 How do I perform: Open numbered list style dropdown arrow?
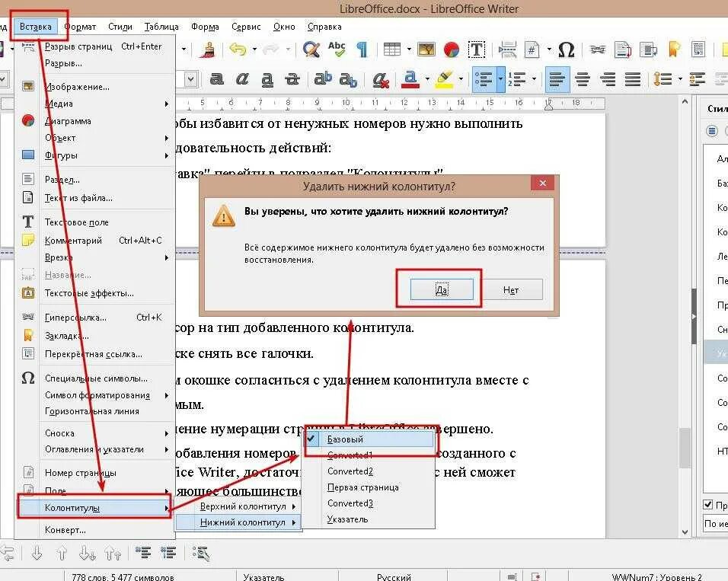pyautogui.click(x=535, y=79)
